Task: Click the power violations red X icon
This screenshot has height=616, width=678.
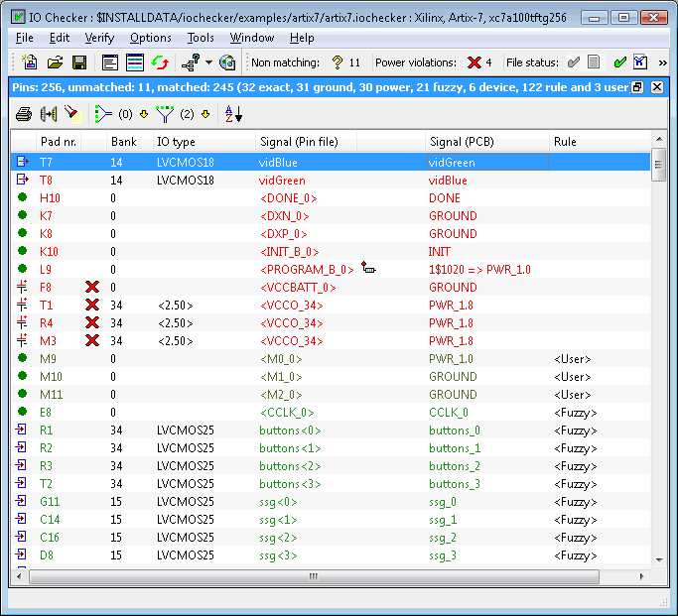Action: (x=475, y=62)
